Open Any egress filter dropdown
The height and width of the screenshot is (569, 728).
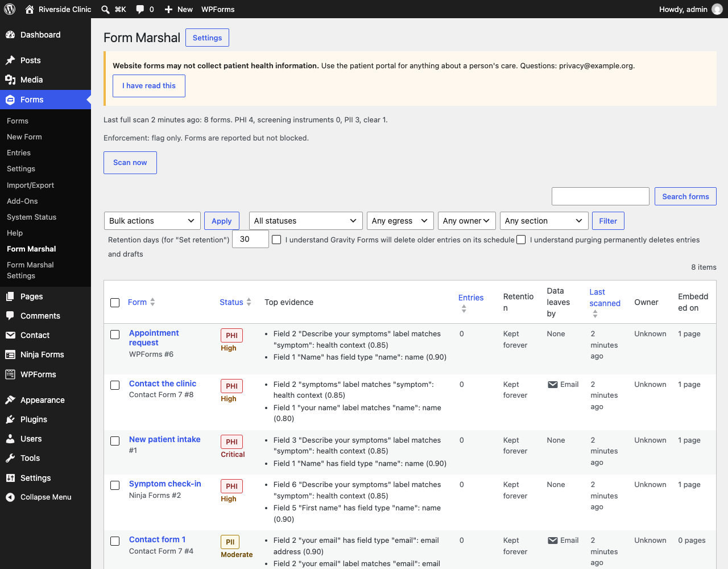pos(400,221)
